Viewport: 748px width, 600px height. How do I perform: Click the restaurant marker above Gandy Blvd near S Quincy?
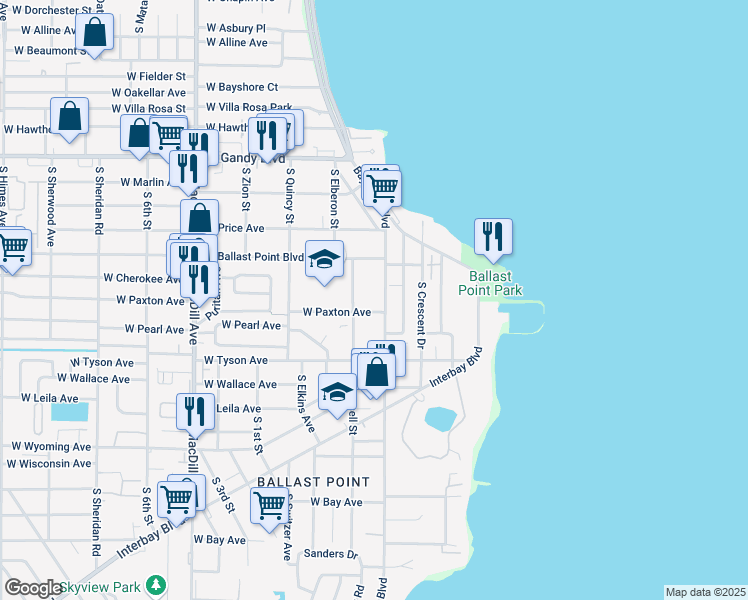pos(268,139)
